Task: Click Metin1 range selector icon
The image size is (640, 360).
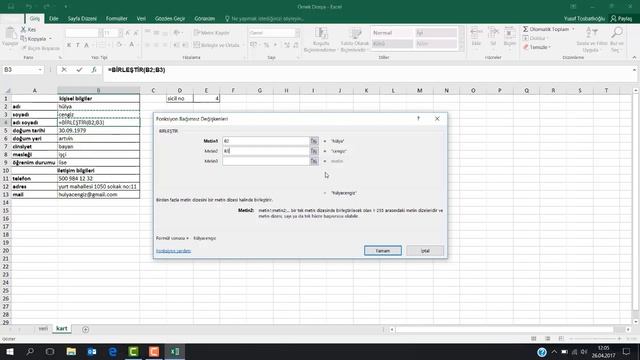Action: 314,141
